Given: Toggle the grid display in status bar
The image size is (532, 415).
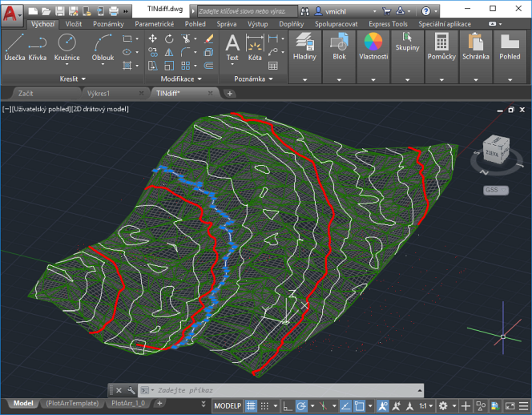Looking at the screenshot, I should click(x=251, y=405).
